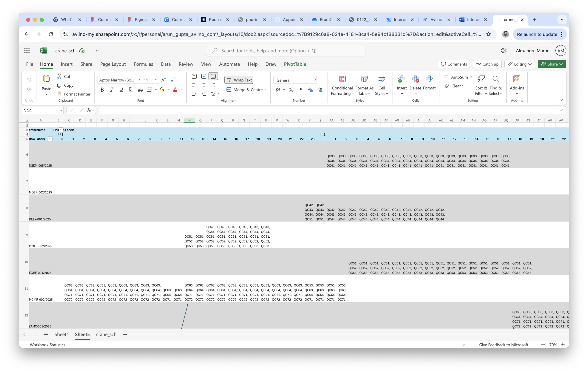The height and width of the screenshot is (373, 588).
Task: Apply percent style number format
Action: pos(291,90)
